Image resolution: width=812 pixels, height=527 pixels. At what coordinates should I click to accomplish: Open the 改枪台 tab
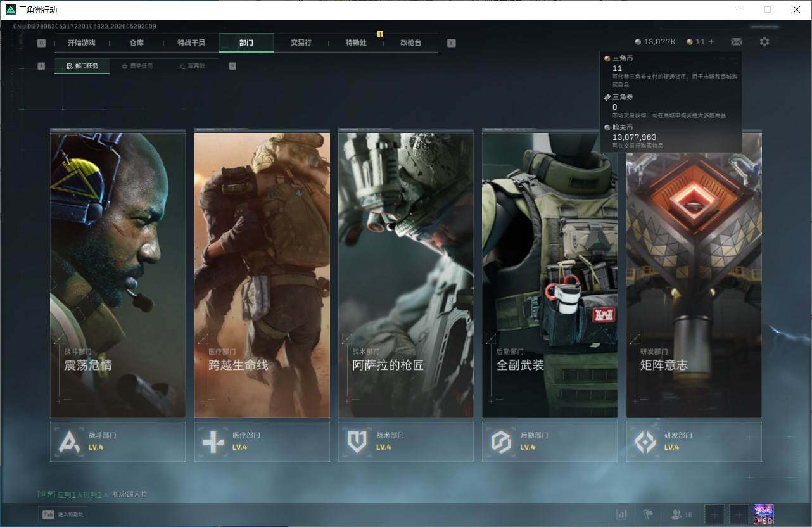(x=410, y=43)
